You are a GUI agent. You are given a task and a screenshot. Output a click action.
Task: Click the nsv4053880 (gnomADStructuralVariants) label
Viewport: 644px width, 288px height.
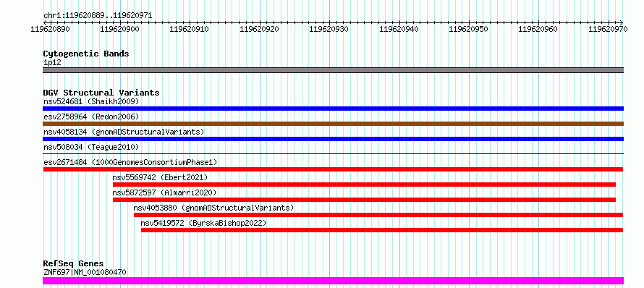click(x=213, y=208)
